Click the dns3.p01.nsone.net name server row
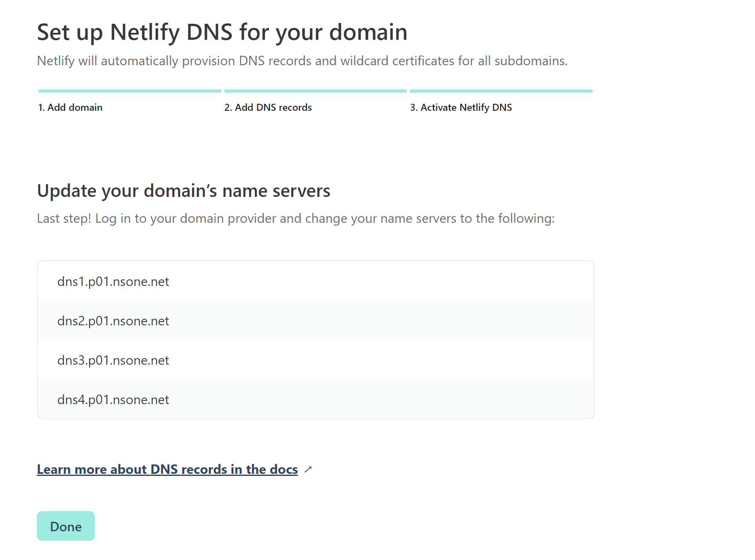 [316, 360]
